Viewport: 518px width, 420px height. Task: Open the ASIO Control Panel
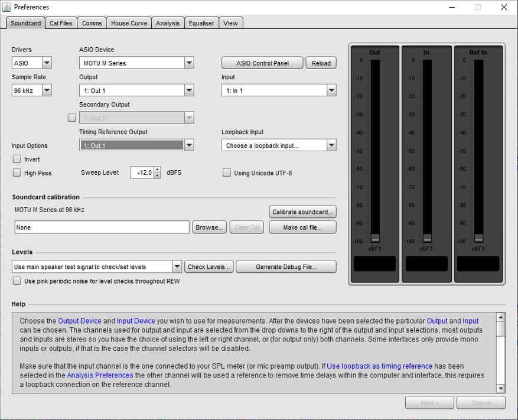click(262, 63)
